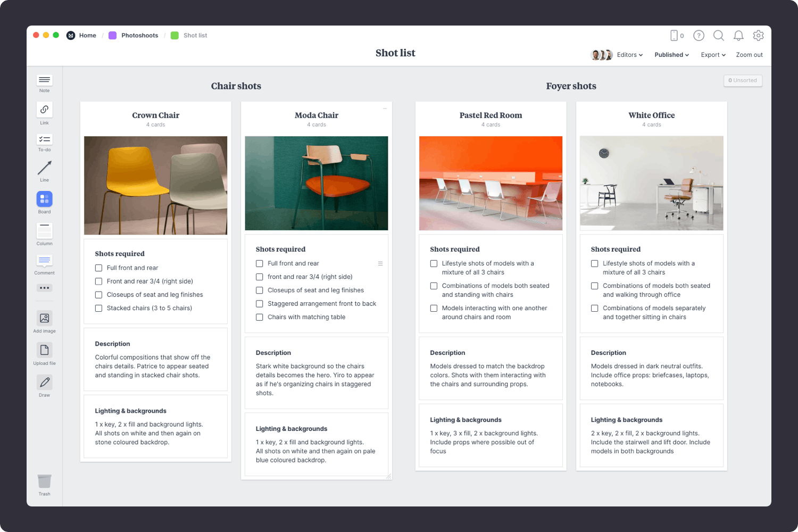Image resolution: width=798 pixels, height=532 pixels.
Task: Check 'Stacked chairs (3 to 5 chairs)' box
Action: (98, 308)
